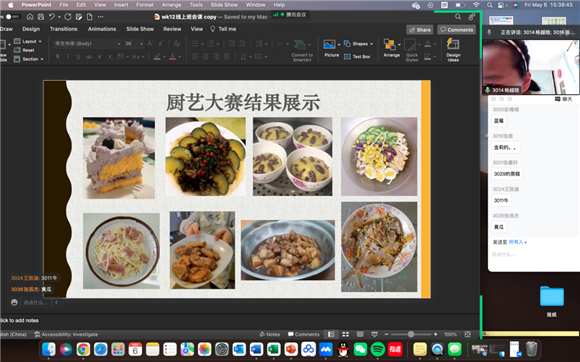Select the pasta dish photo on slide
This screenshot has width=580, height=362.
(x=121, y=251)
